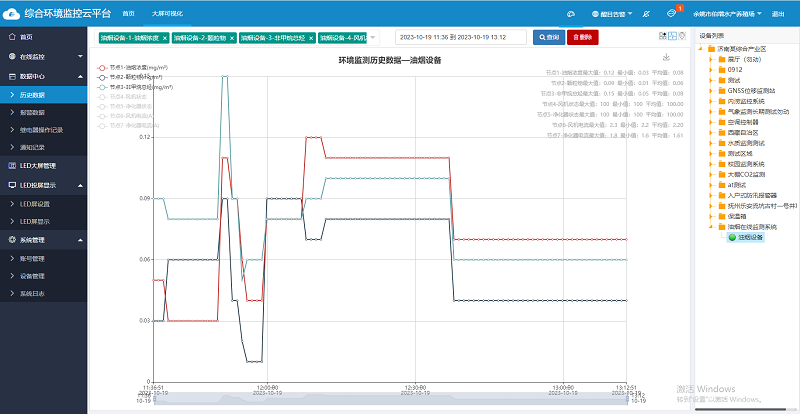800x414 pixels.
Task: Open the node selection dropdown arrow
Action: [x=372, y=37]
